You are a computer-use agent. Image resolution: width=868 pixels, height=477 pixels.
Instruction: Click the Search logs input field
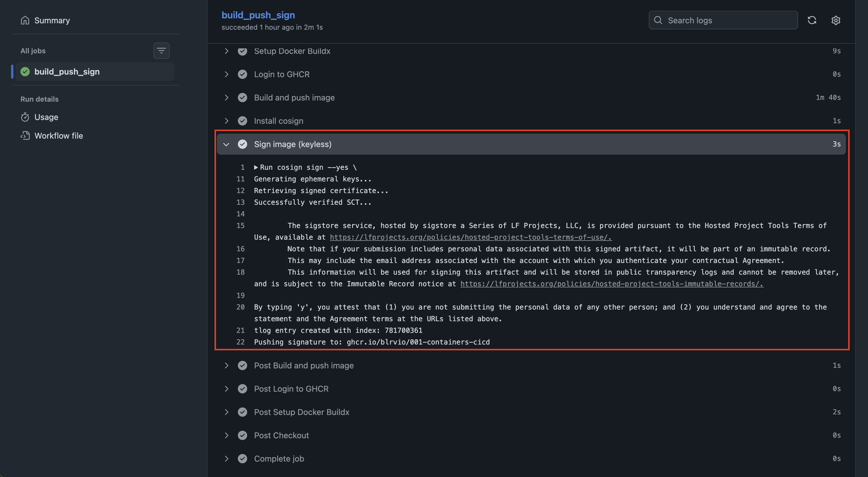tap(723, 20)
